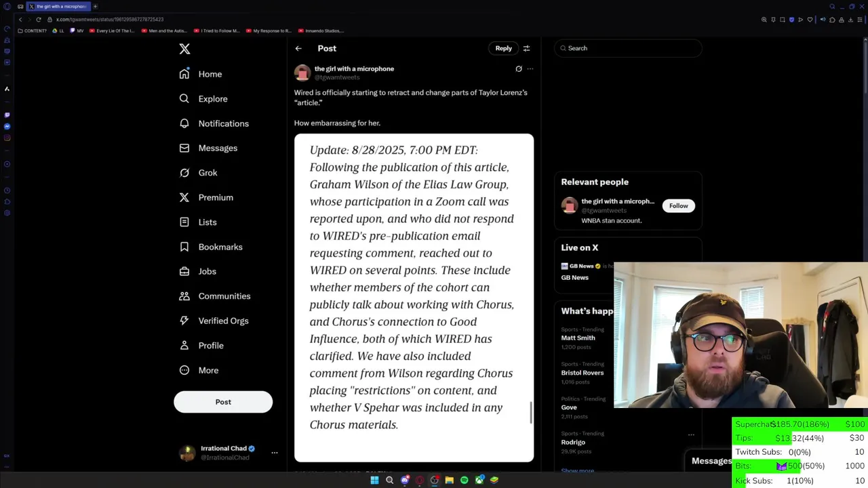The image size is (868, 488).
Task: Open the Verified Orgs page
Action: click(214, 321)
